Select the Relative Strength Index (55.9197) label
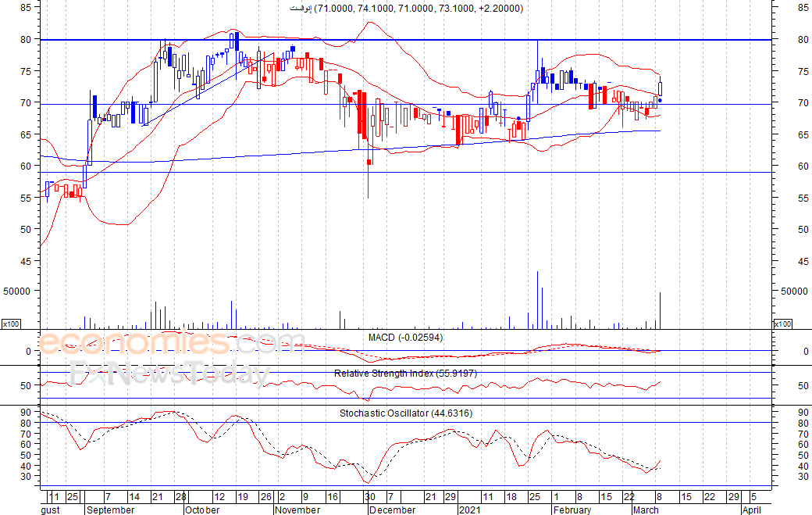Screen dimensions: 812x515 (405, 373)
